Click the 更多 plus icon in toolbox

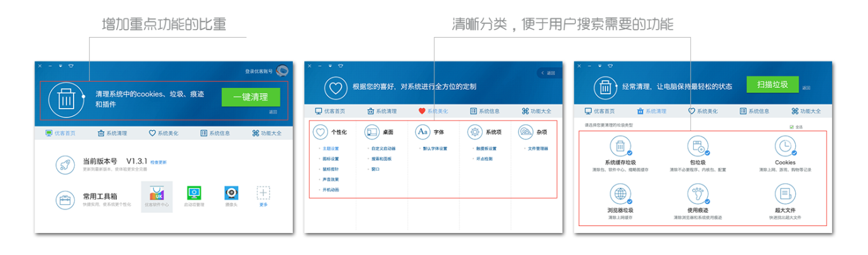[x=263, y=193]
